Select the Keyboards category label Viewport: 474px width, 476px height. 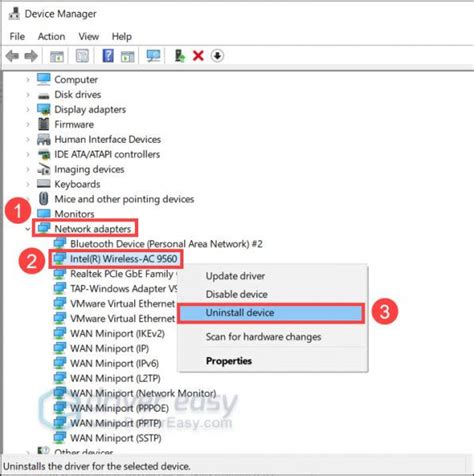tap(77, 184)
